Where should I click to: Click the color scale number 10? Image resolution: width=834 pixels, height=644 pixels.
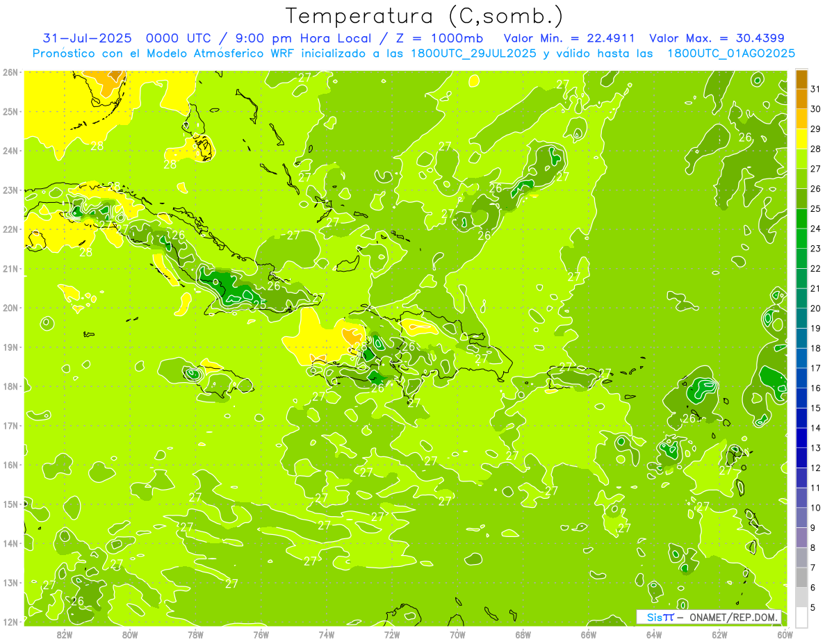coord(815,508)
